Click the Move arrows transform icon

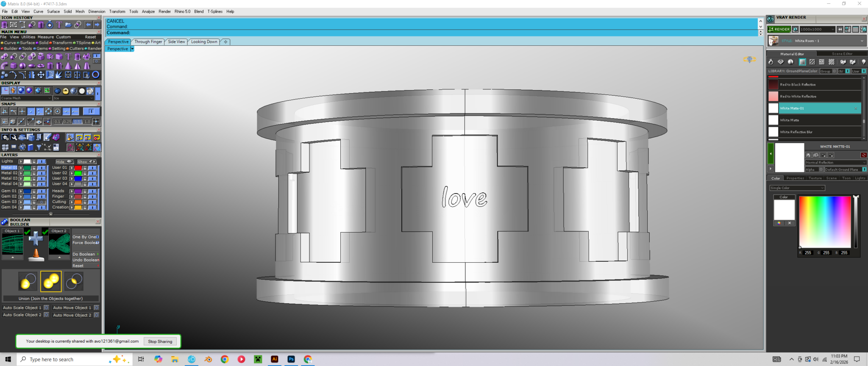[x=41, y=75]
